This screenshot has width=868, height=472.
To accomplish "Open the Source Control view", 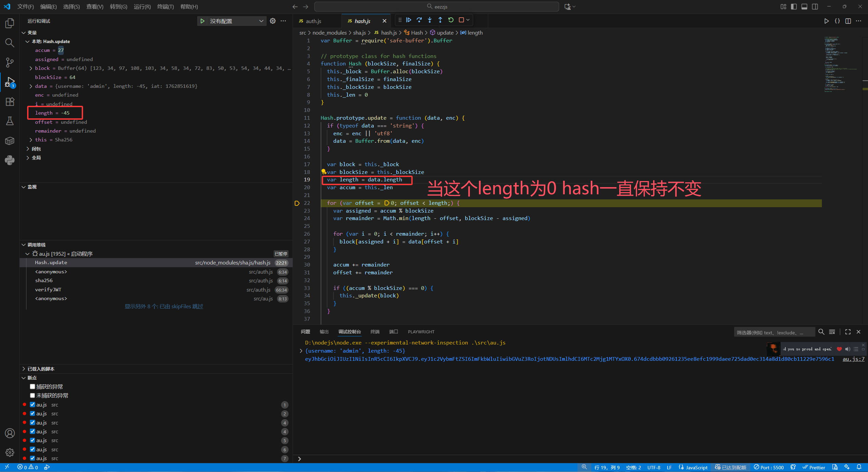I will pos(9,62).
